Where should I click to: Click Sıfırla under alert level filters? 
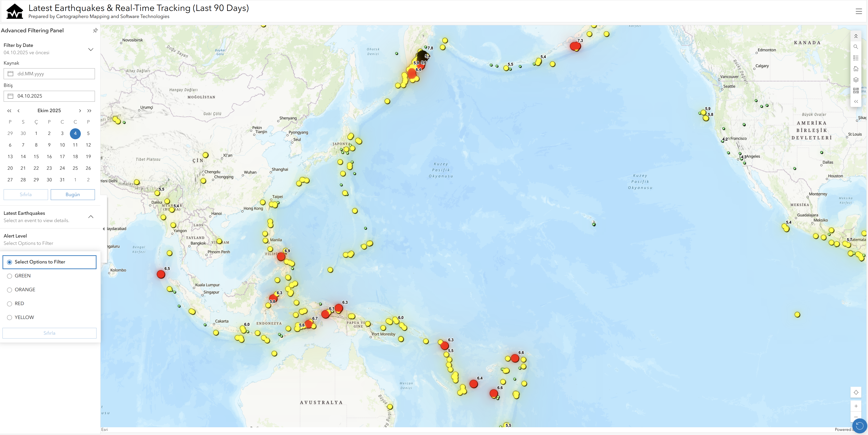pyautogui.click(x=49, y=333)
